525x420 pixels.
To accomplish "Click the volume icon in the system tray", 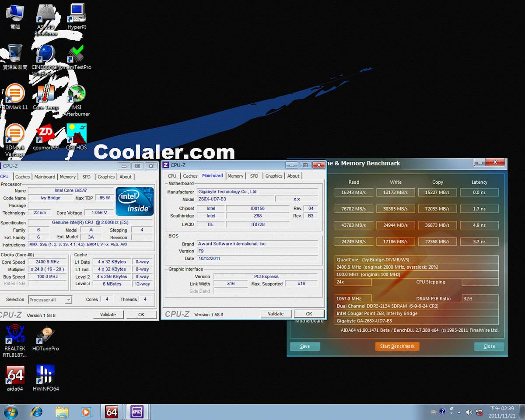I will pyautogui.click(x=469, y=412).
